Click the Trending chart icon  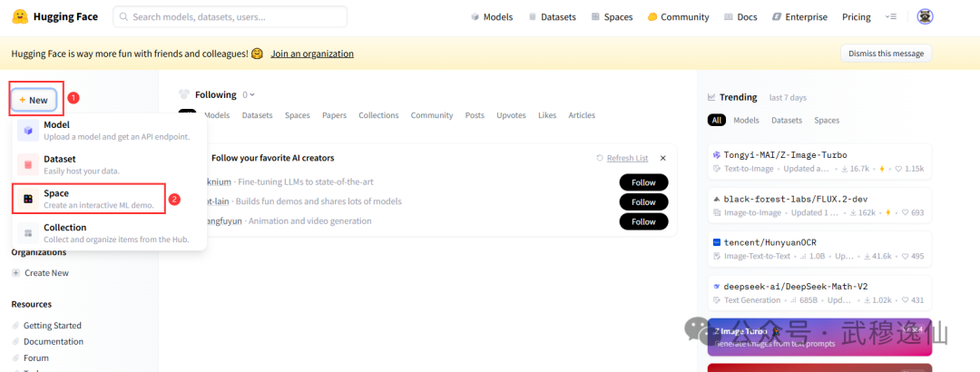[711, 97]
